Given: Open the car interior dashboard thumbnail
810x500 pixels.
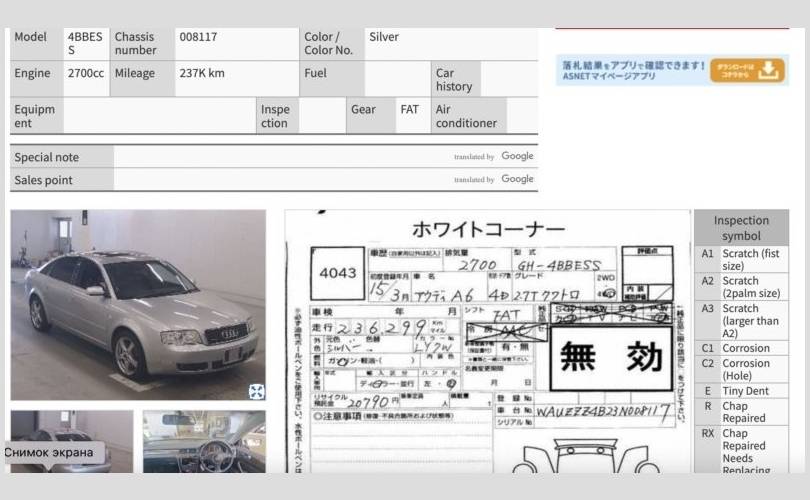Looking at the screenshot, I should tap(204, 440).
